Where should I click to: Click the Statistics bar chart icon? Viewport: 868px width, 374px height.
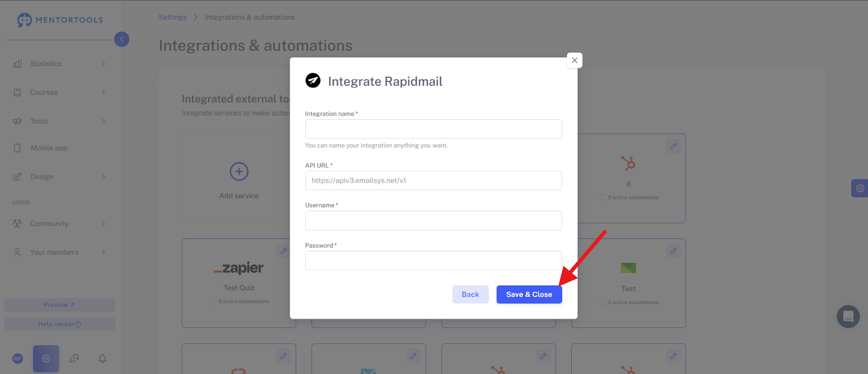click(17, 64)
